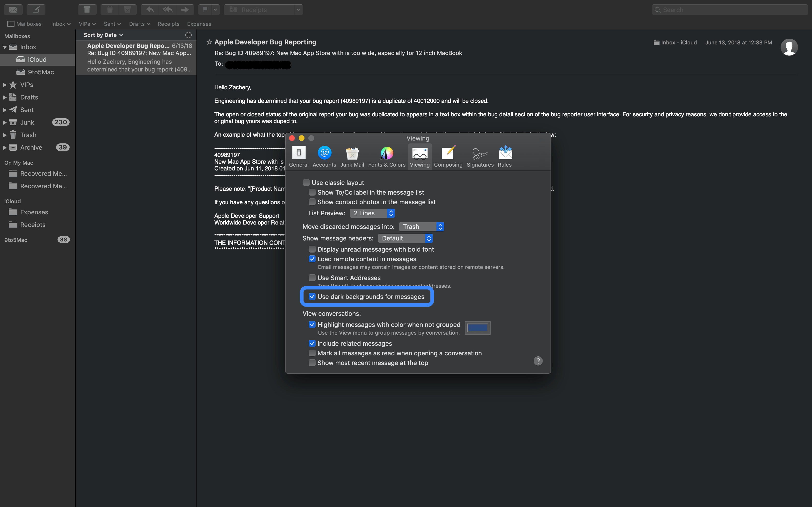Uncheck Include related messages
Image resolution: width=812 pixels, height=507 pixels.
coord(312,343)
